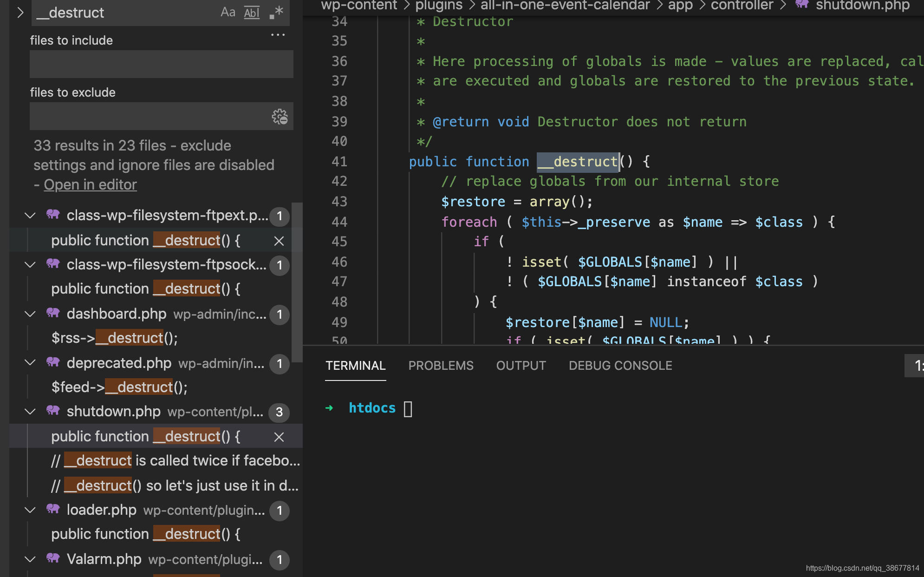This screenshot has height=577, width=924.
Task: Toggle exclude settings and ignore files gear
Action: 280,117
